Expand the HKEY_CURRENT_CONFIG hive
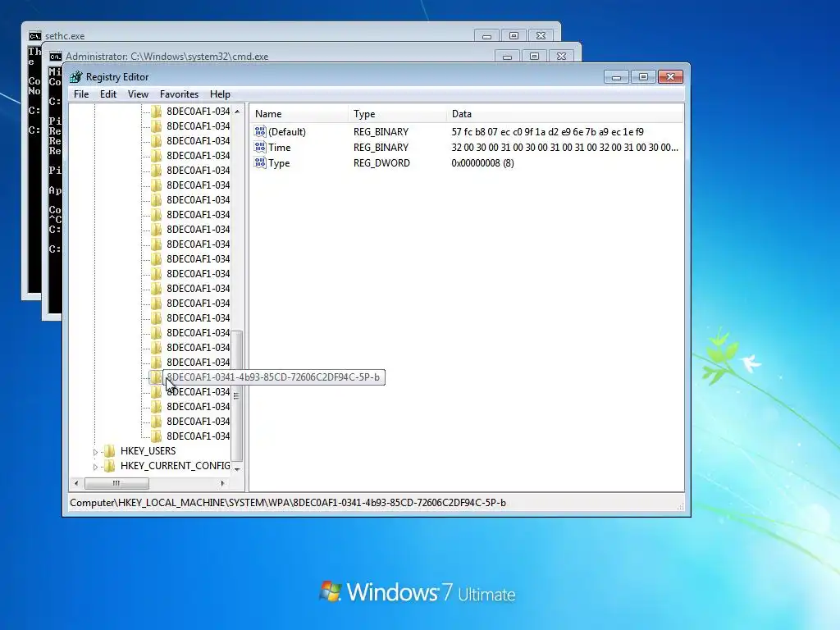Image resolution: width=840 pixels, height=630 pixels. click(x=95, y=467)
